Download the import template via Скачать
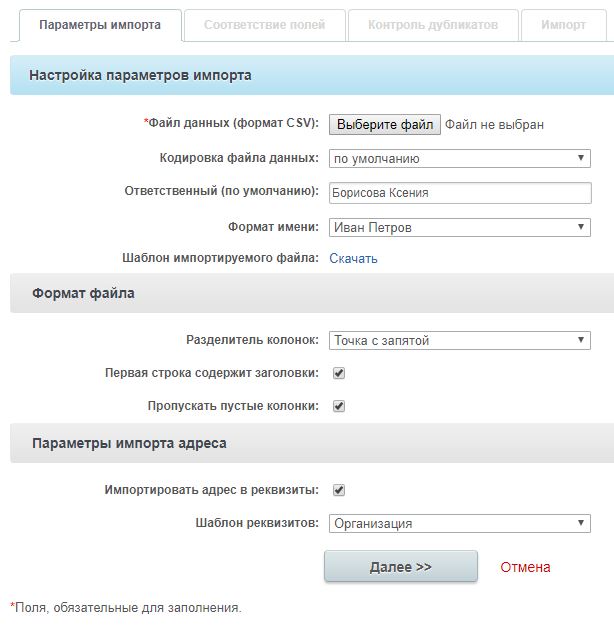Screen dimensions: 614x626 point(353,259)
